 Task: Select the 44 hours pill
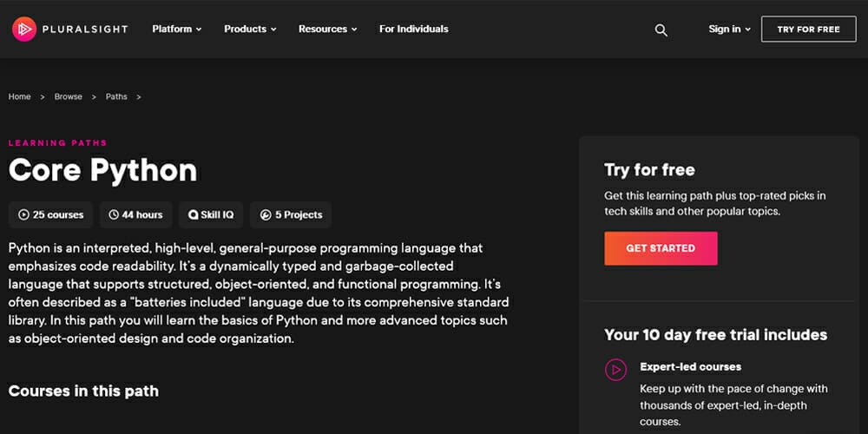tap(135, 214)
